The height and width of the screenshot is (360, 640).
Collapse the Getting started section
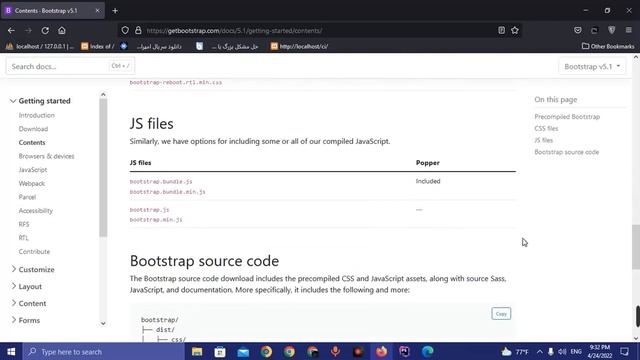(40, 101)
